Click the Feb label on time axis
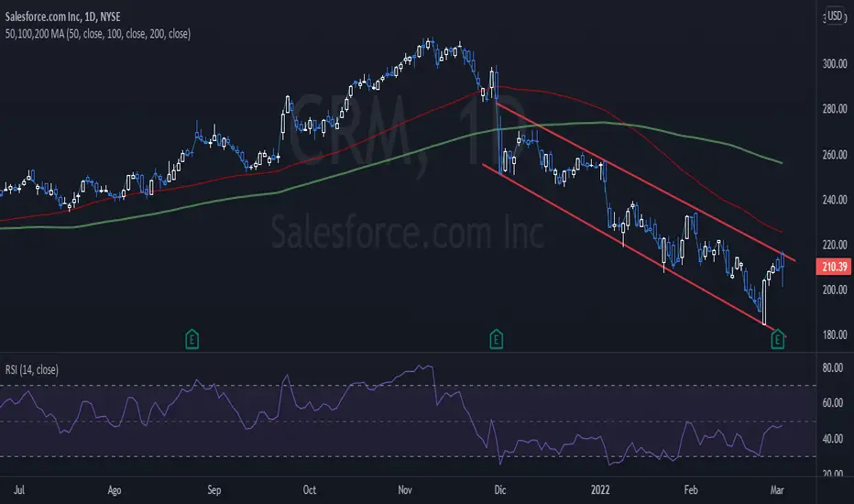The width and height of the screenshot is (854, 504). (x=691, y=490)
